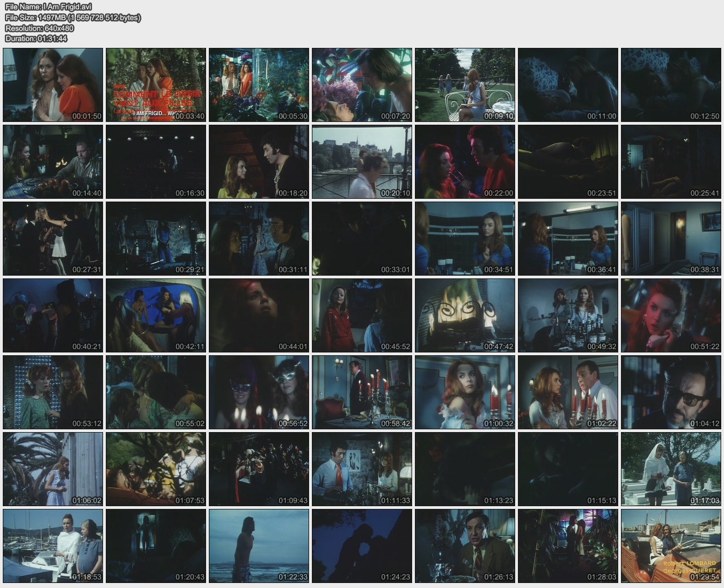Click the wrought iron fireplace thumbnail 00:47:42
The height and width of the screenshot is (588, 724).
click(465, 315)
